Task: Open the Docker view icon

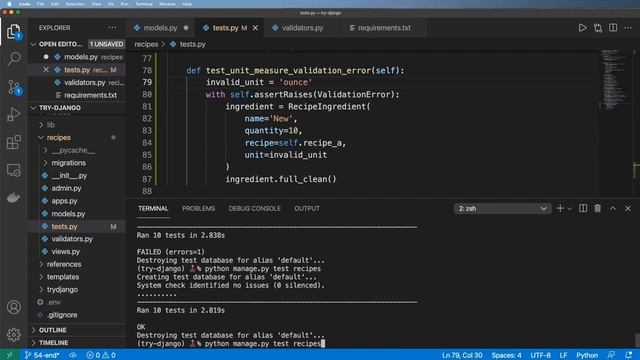Action: coord(13,198)
